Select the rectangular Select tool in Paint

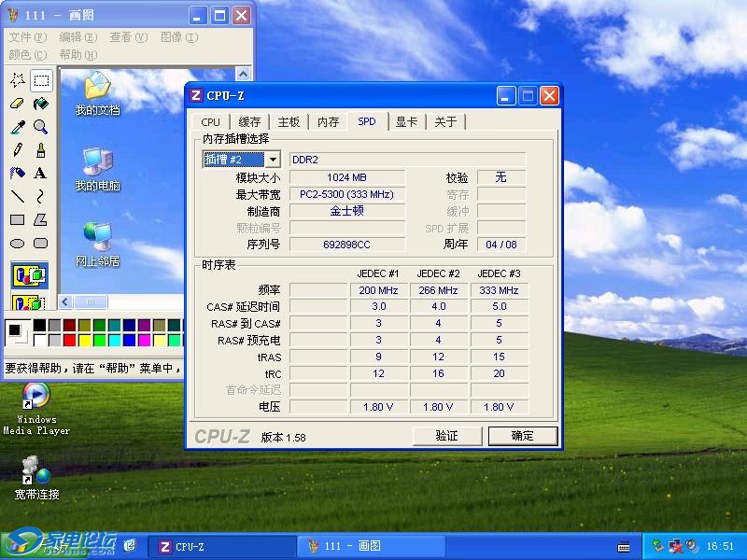41,80
